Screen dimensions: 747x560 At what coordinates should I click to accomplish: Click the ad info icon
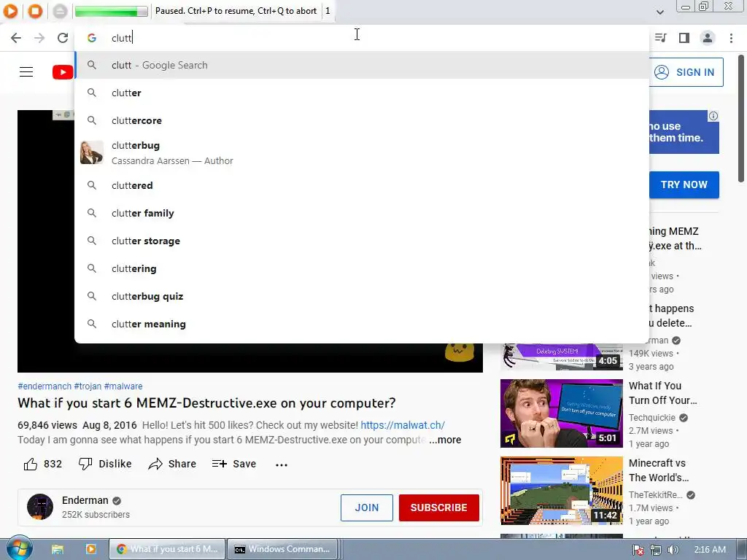[713, 116]
